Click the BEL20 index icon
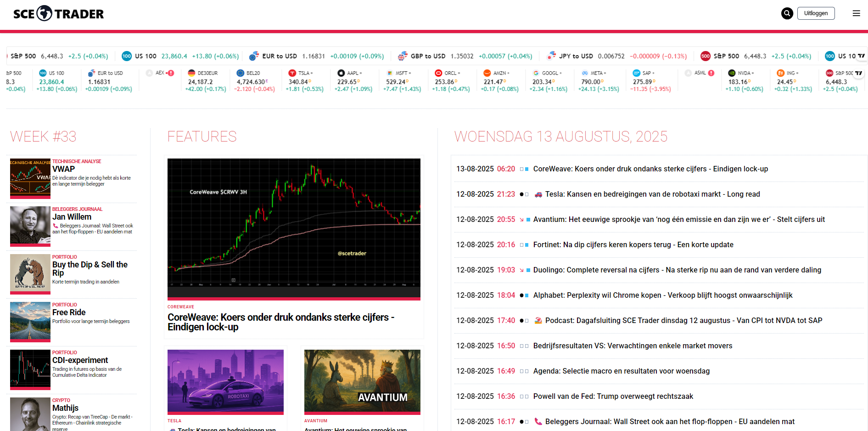Viewport: 868px width, 431px height. pyautogui.click(x=240, y=73)
